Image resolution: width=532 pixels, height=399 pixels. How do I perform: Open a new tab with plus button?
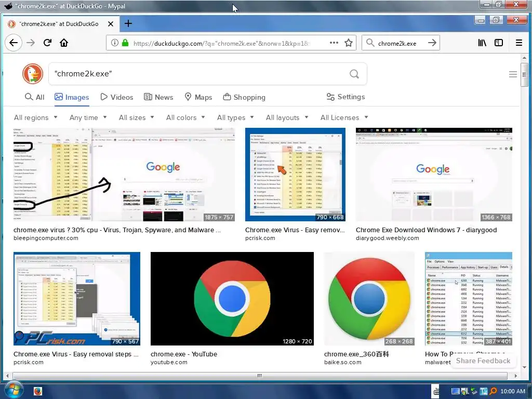128,23
